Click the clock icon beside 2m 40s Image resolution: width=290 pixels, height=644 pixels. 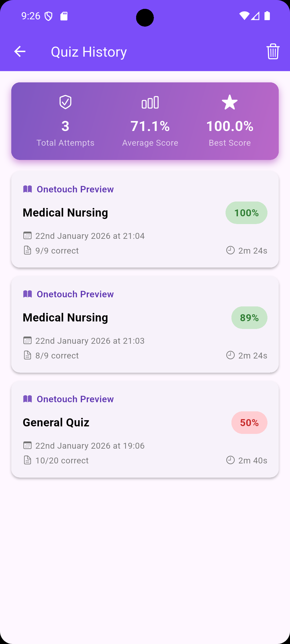click(x=230, y=460)
